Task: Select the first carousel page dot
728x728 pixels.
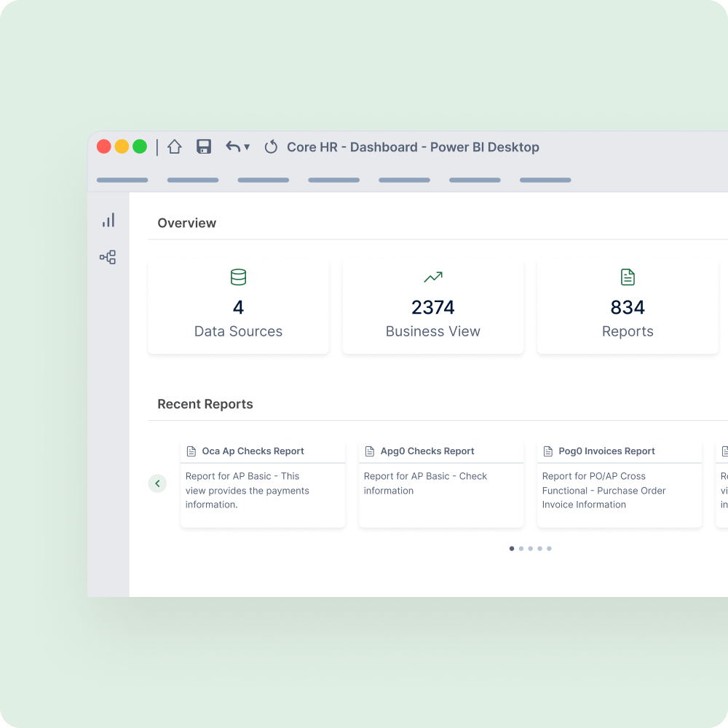Action: tap(512, 548)
